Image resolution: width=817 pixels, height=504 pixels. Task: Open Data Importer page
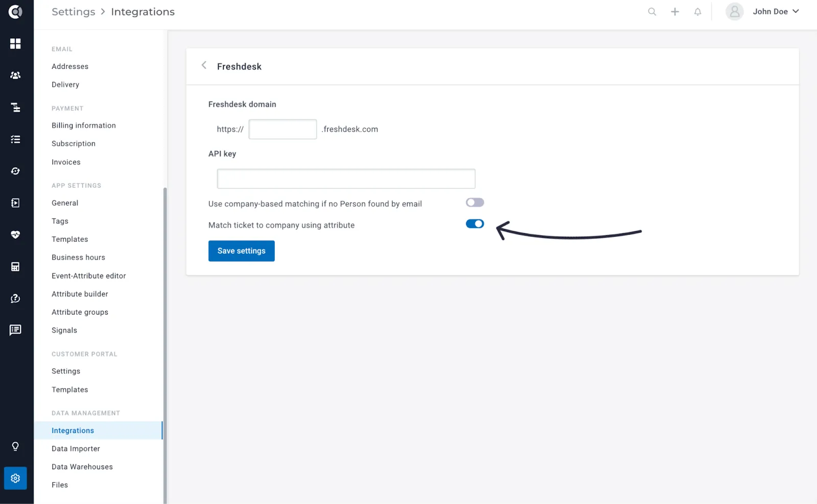[x=76, y=449]
